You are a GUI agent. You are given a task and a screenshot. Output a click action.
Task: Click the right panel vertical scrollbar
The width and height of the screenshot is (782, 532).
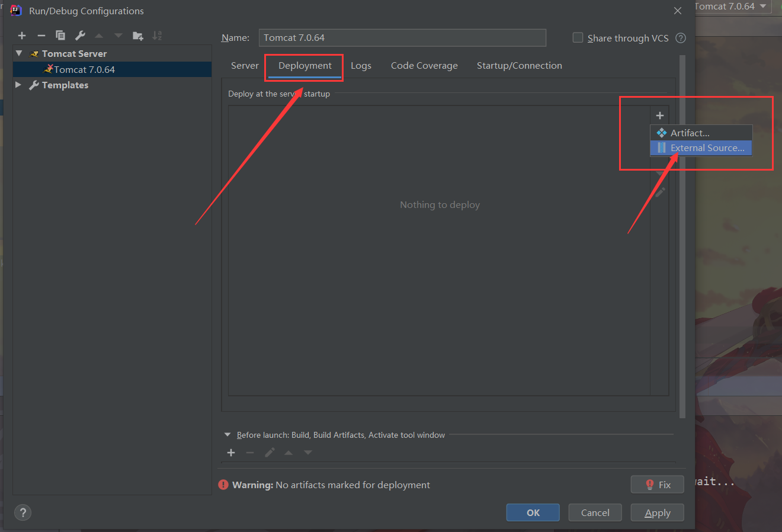coord(682,237)
